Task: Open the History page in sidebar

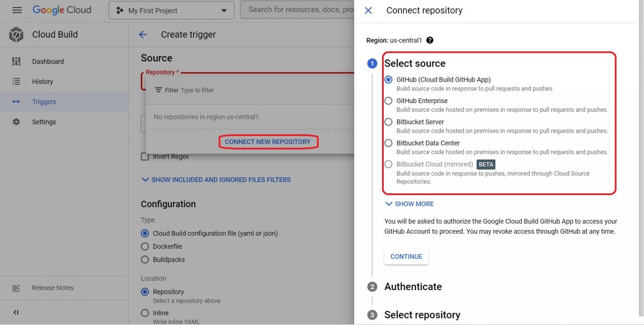Action: click(42, 81)
